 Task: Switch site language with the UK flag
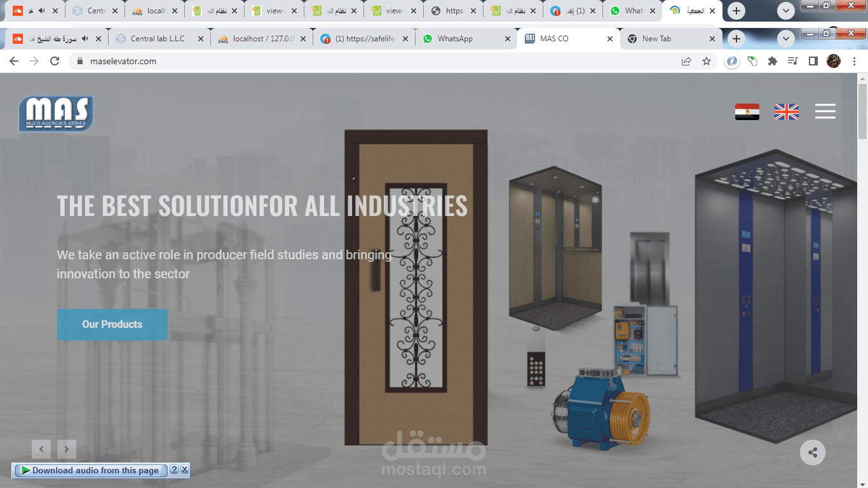787,112
